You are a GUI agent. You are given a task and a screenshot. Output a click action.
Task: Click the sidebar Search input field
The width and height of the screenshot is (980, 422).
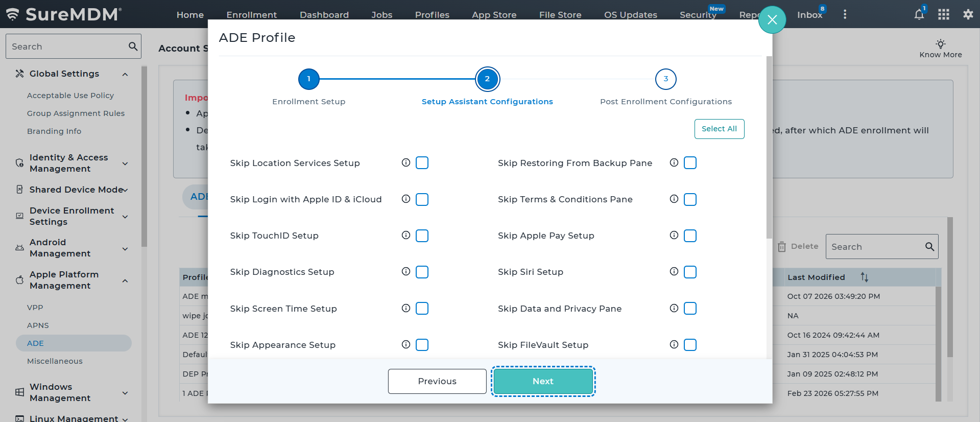[74, 46]
